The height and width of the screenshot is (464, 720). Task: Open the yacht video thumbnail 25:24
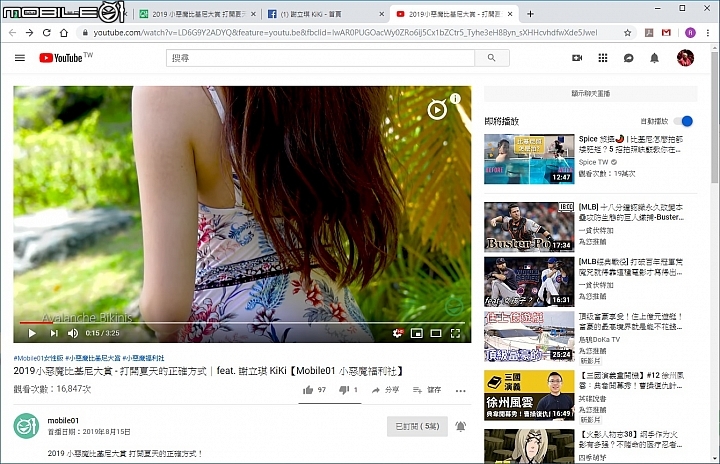coord(529,336)
